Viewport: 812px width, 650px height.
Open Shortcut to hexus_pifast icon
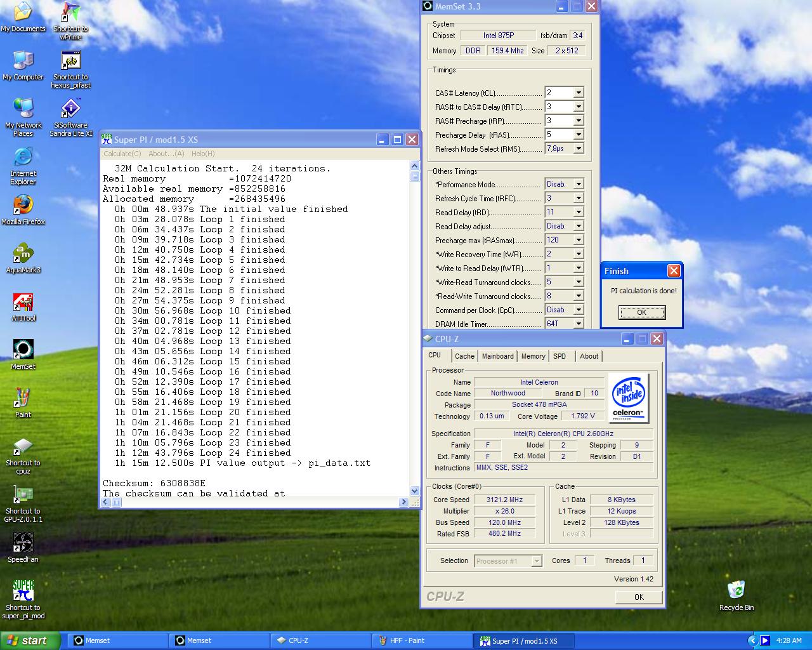pos(70,69)
